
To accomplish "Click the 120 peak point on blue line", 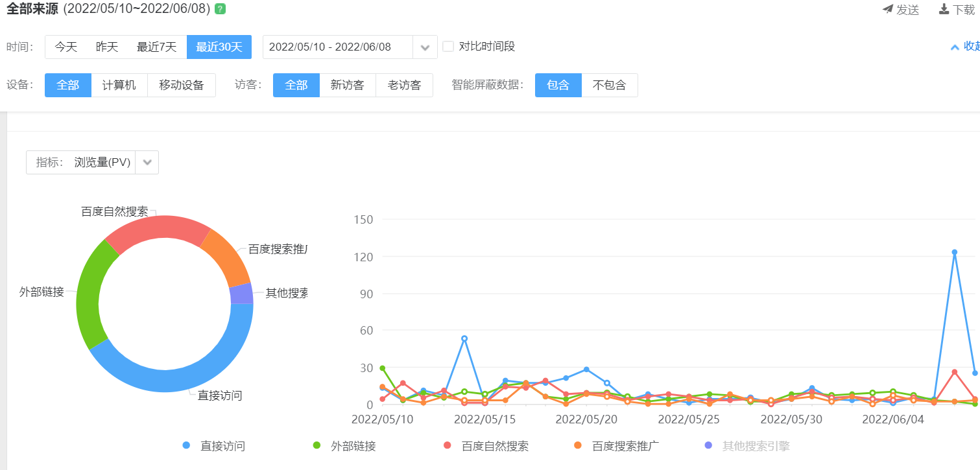I will [x=954, y=252].
